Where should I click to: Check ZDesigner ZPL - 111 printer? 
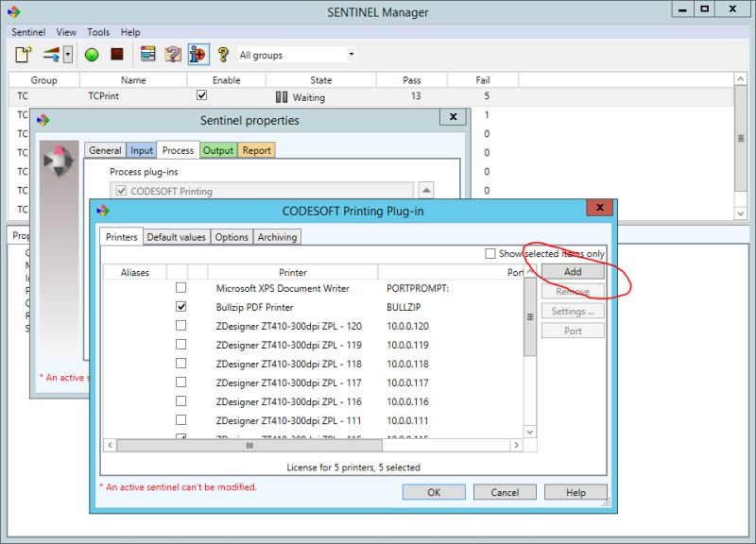[180, 420]
